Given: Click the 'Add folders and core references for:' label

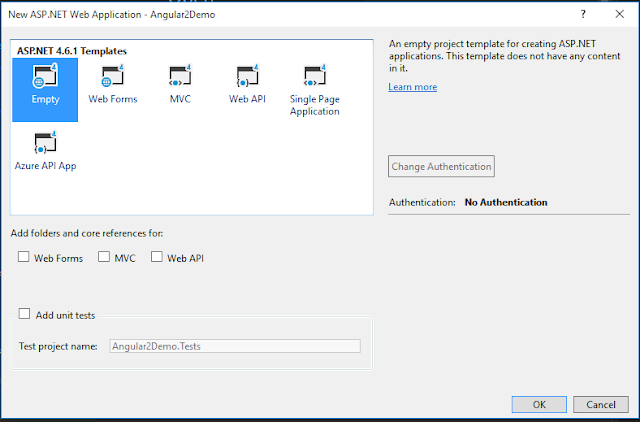Looking at the screenshot, I should [87, 233].
